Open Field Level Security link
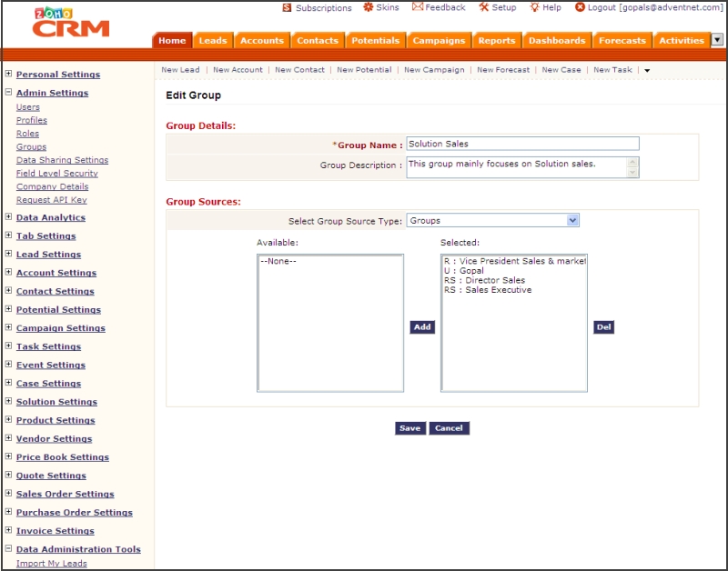728x571 pixels. pyautogui.click(x=57, y=174)
